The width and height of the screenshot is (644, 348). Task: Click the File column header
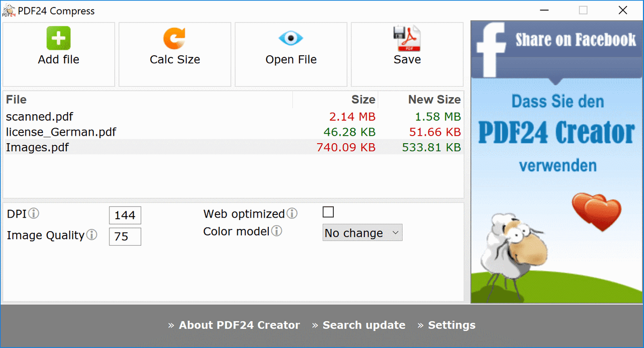point(16,100)
